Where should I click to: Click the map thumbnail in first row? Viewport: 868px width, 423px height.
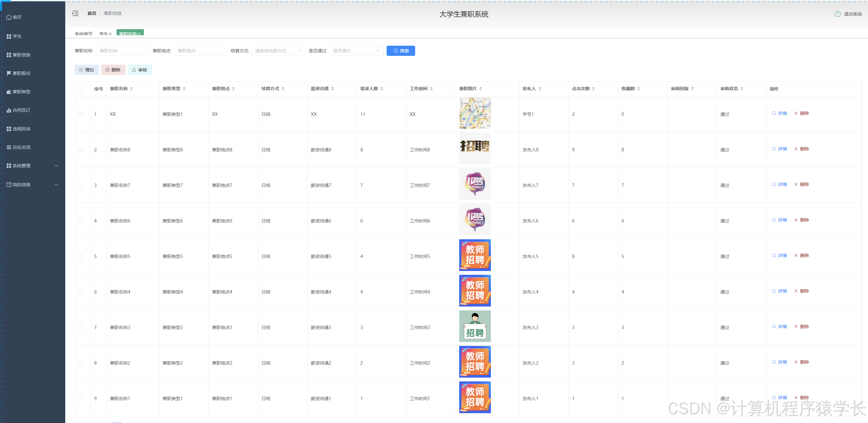474,113
